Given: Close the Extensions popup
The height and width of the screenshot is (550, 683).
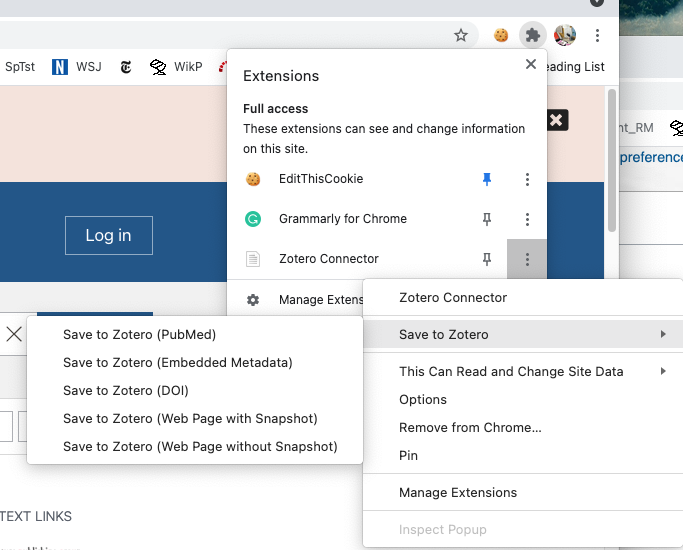Looking at the screenshot, I should point(531,64).
